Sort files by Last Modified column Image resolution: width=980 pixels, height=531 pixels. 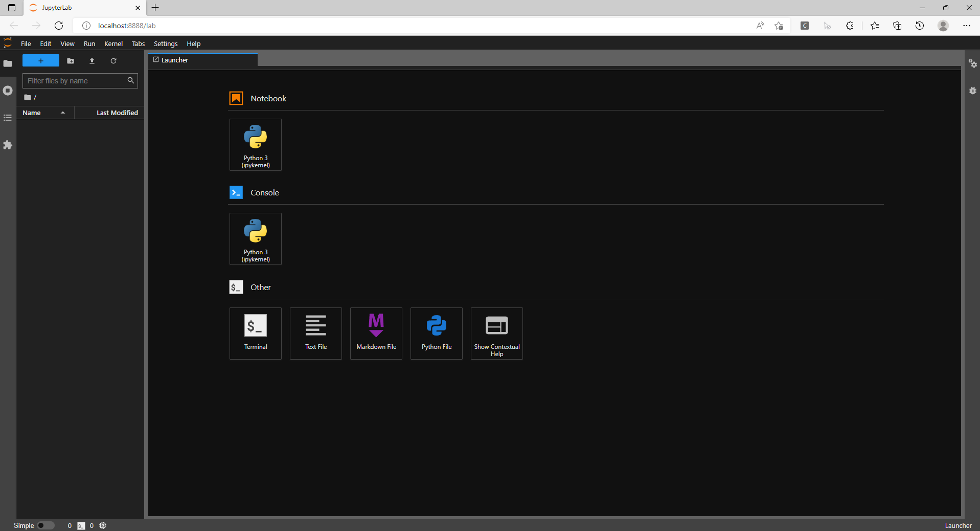tap(109, 113)
